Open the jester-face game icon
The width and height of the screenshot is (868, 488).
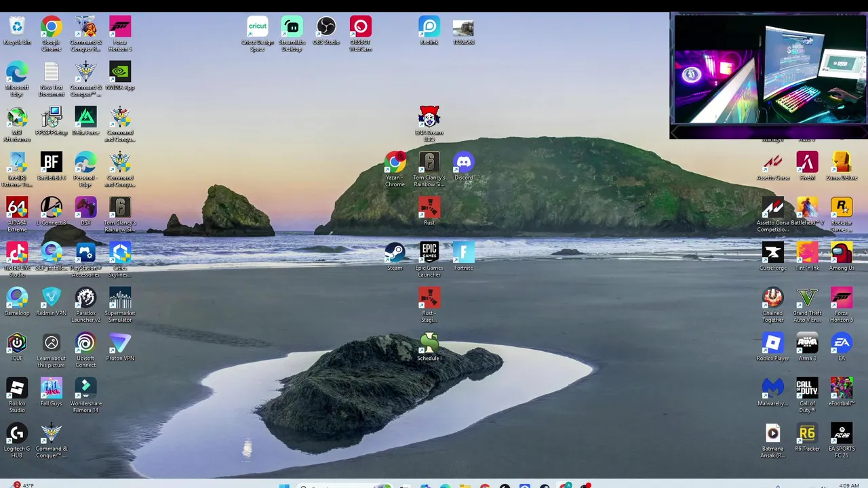coord(429,124)
